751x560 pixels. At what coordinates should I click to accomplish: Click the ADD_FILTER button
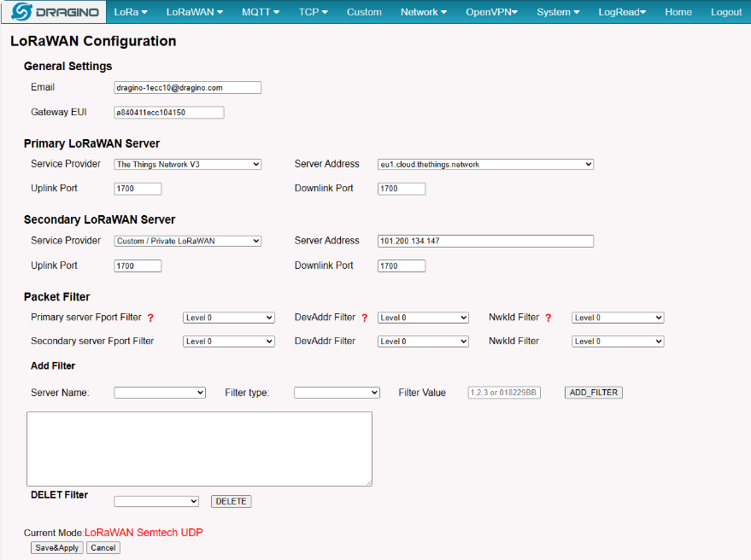(x=594, y=393)
